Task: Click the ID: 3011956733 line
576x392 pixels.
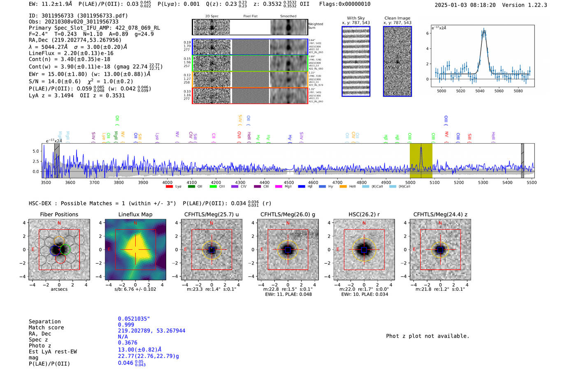Action: click(78, 16)
